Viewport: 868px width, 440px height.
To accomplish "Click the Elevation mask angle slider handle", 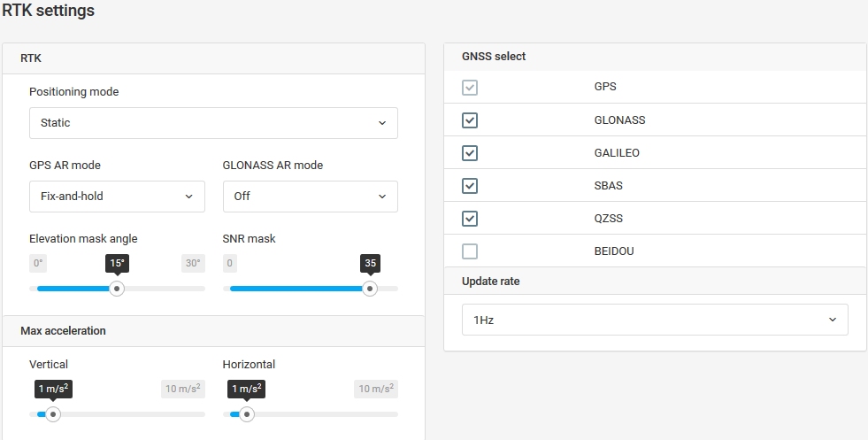I will pyautogui.click(x=117, y=289).
